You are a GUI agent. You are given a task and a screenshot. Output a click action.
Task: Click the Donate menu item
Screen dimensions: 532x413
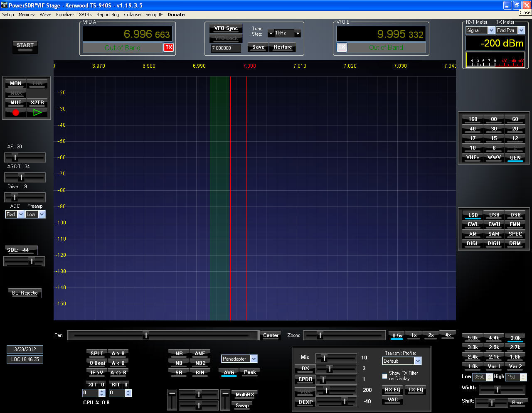(x=176, y=15)
